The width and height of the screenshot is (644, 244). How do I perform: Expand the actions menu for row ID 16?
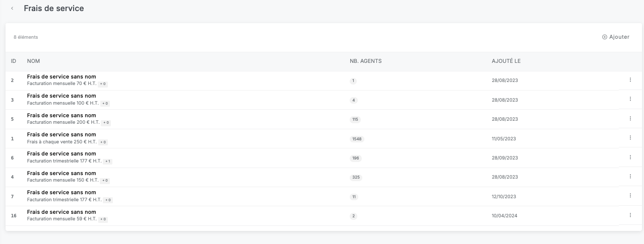(630, 215)
